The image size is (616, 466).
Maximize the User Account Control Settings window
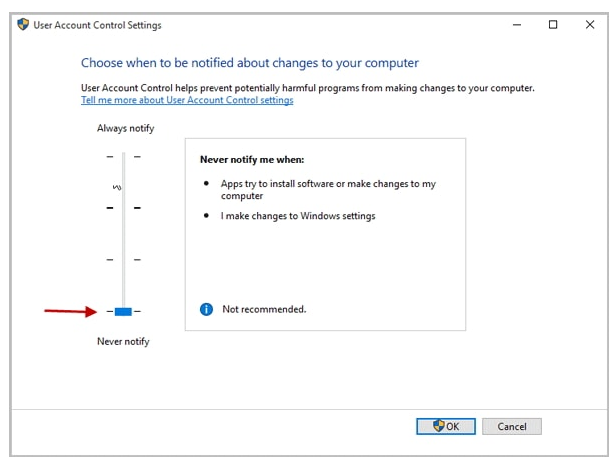click(x=553, y=25)
